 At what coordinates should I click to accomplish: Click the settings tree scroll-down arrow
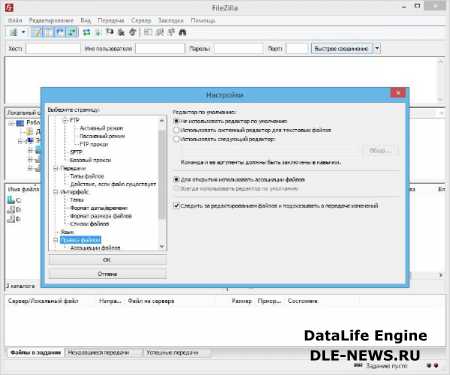pyautogui.click(x=162, y=247)
